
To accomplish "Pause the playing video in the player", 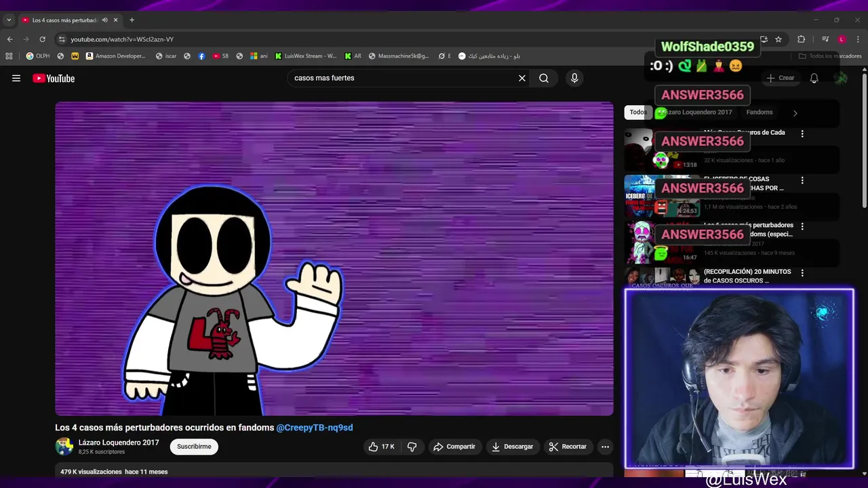I will pyautogui.click(x=334, y=258).
